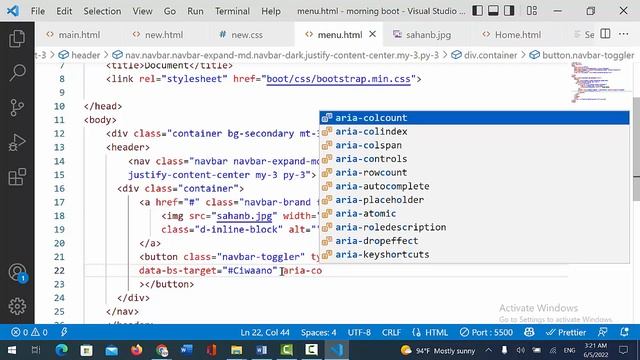
Task: Open the Run menu
Action: pyautogui.click(x=195, y=11)
